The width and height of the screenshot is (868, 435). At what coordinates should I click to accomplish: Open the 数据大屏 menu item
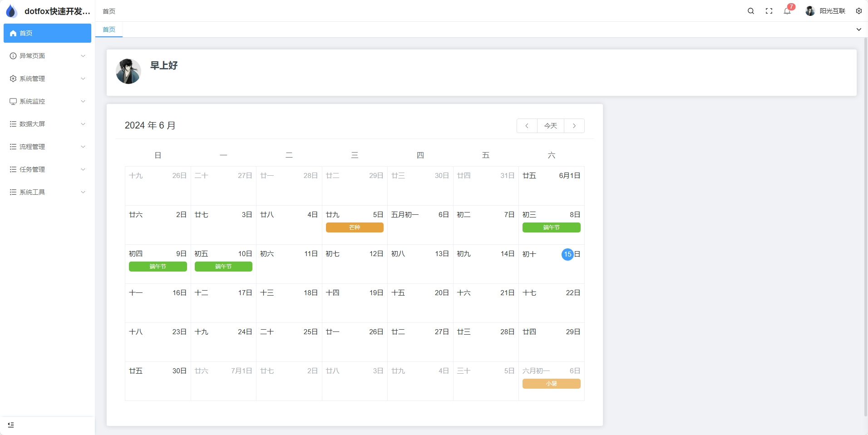tap(47, 124)
